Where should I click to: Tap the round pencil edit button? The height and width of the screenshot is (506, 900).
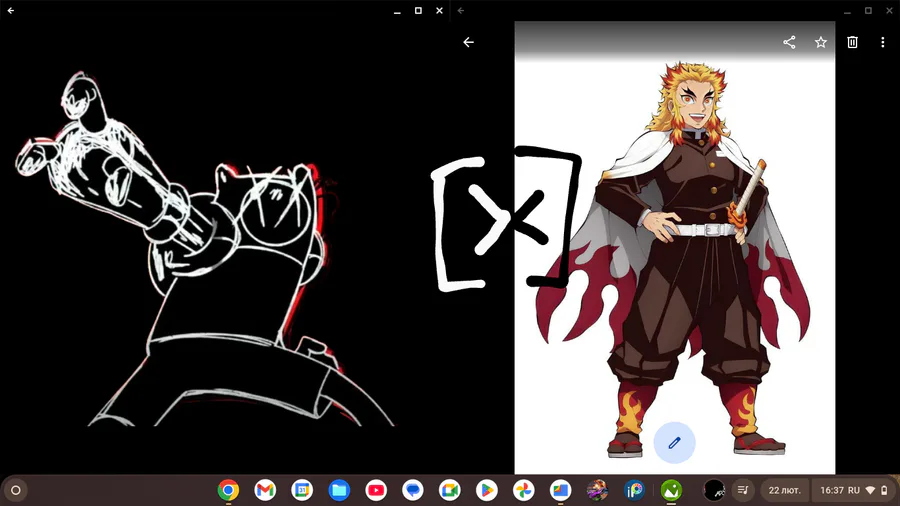[x=674, y=442]
